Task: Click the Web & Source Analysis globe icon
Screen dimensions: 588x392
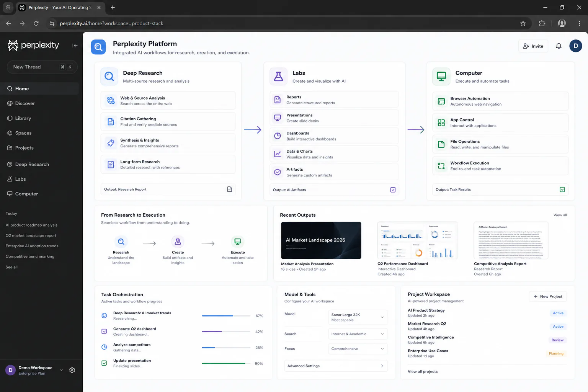Action: click(x=111, y=100)
